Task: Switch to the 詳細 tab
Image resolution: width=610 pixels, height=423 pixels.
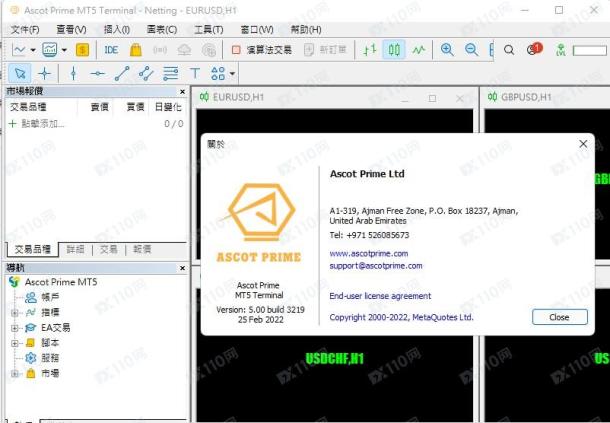Action: pos(75,249)
